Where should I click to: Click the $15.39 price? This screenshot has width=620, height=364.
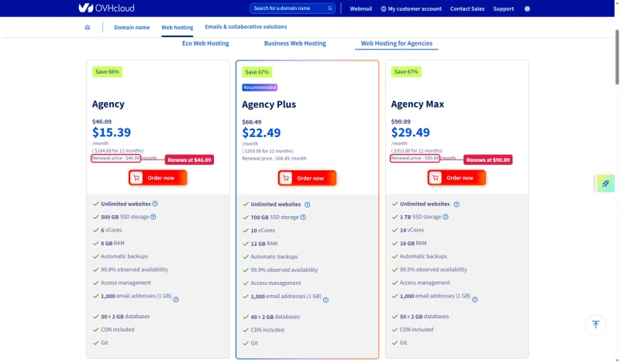[x=112, y=132]
